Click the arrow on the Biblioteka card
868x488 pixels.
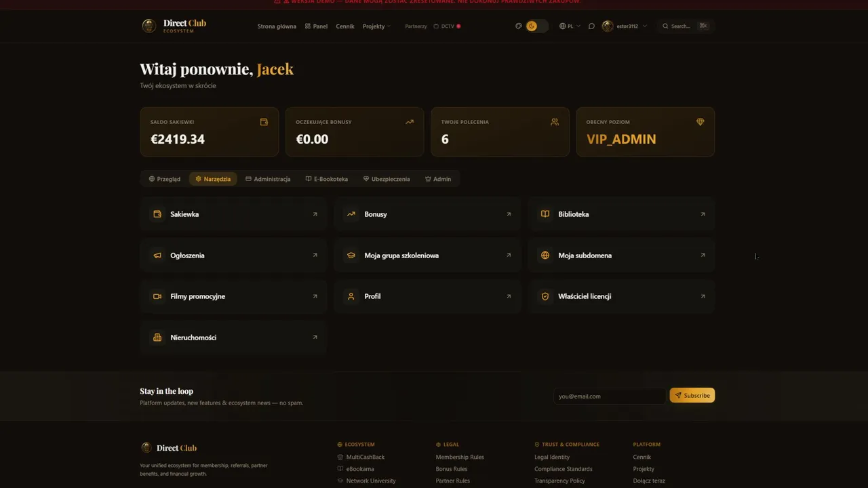[703, 214]
